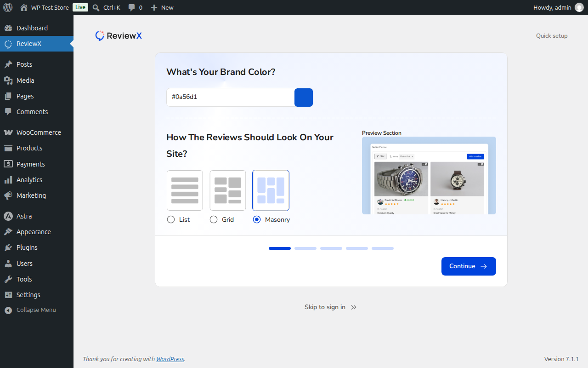Choose the Grid layout thumbnail
This screenshot has height=368, width=588.
228,190
